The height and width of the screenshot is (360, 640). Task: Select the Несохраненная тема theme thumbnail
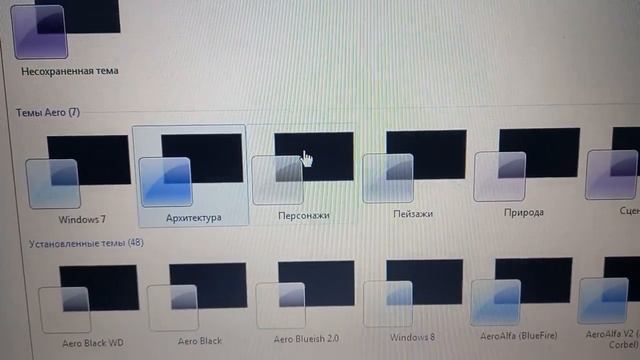click(67, 29)
